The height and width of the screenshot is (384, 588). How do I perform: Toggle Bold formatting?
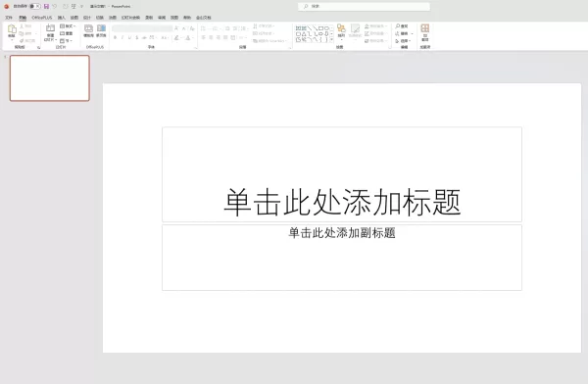[115, 37]
